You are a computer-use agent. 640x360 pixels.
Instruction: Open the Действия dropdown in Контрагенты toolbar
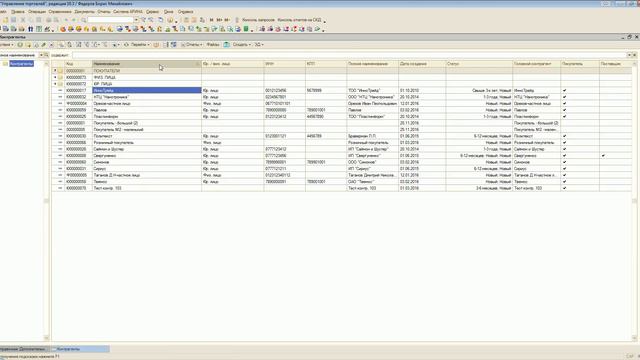coord(7,44)
